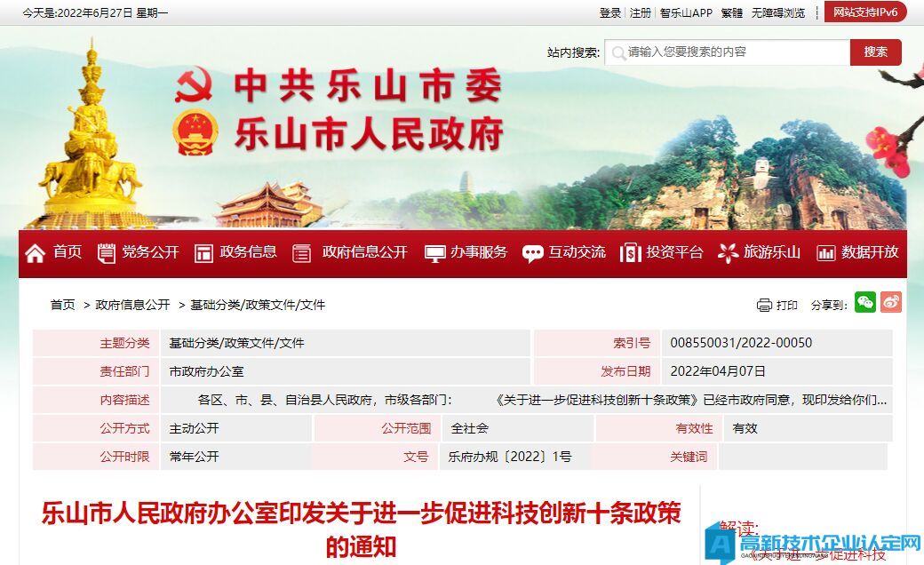Switch to 繁體 traditional Chinese

coord(732,13)
